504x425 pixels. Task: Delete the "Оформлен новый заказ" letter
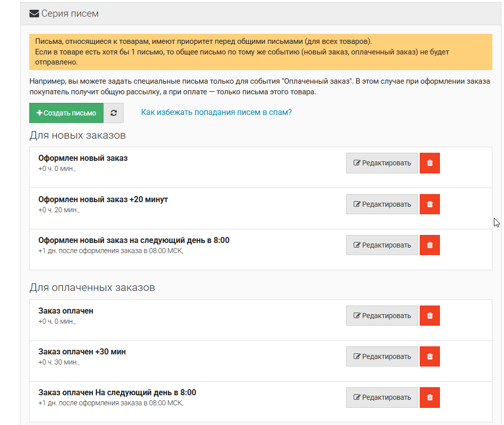tap(429, 163)
